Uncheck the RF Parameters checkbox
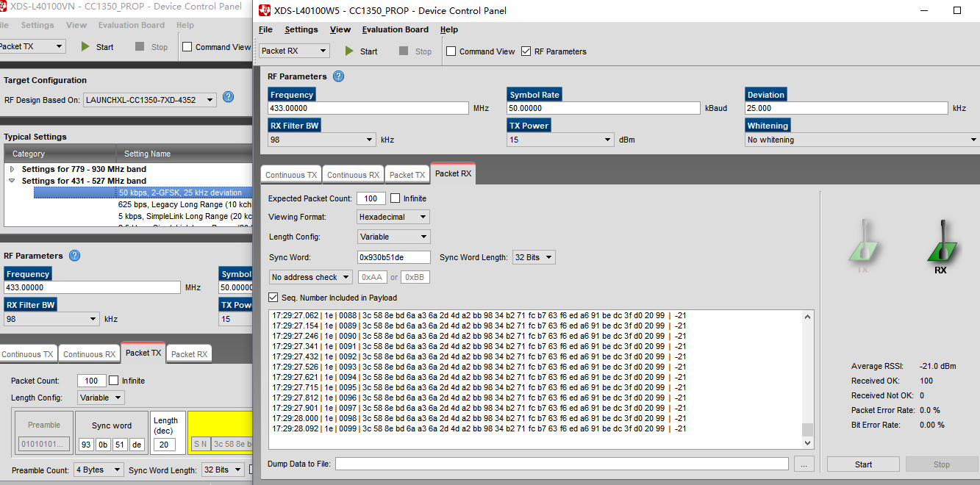 [526, 51]
